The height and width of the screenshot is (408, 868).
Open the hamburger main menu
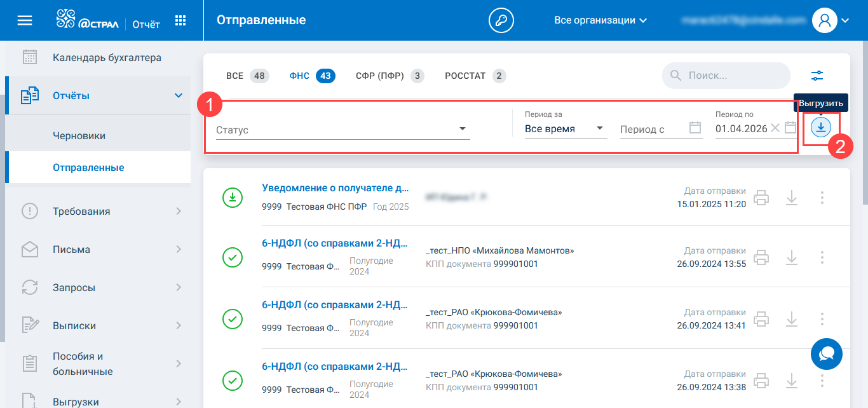click(x=25, y=20)
